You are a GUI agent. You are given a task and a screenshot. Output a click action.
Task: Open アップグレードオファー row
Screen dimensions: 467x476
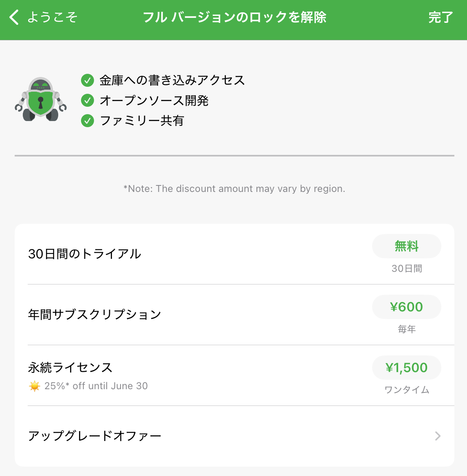point(235,436)
